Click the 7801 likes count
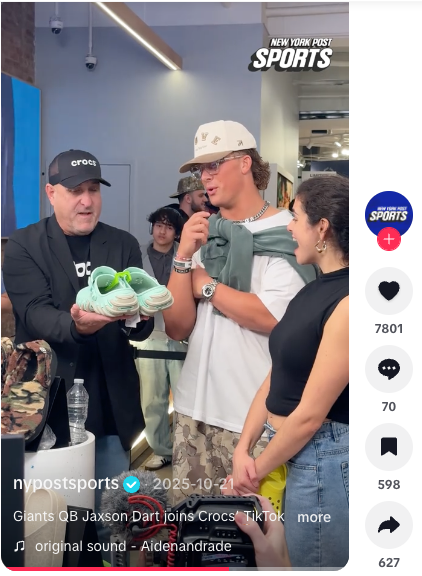This screenshot has height=576, width=422. 389,328
